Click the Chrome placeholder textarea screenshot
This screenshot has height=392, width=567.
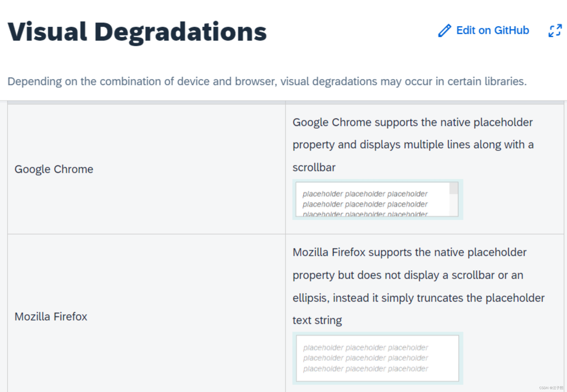coord(378,199)
